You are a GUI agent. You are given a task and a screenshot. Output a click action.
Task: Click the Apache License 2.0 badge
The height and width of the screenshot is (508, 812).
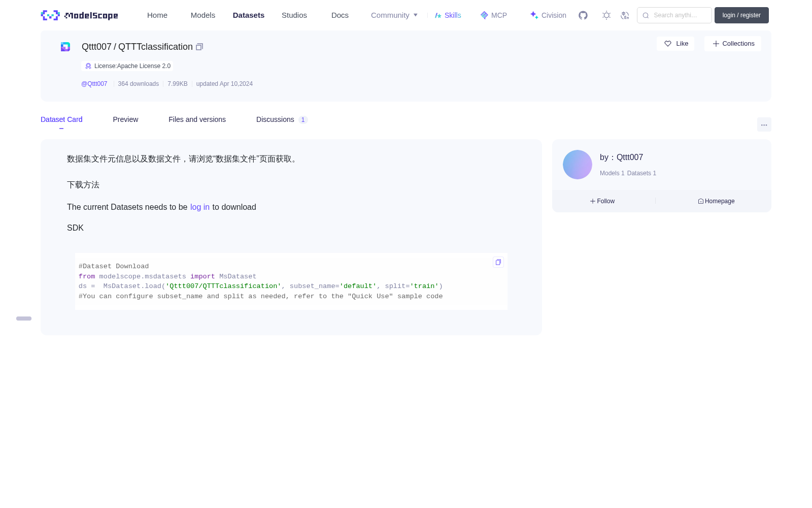click(127, 66)
